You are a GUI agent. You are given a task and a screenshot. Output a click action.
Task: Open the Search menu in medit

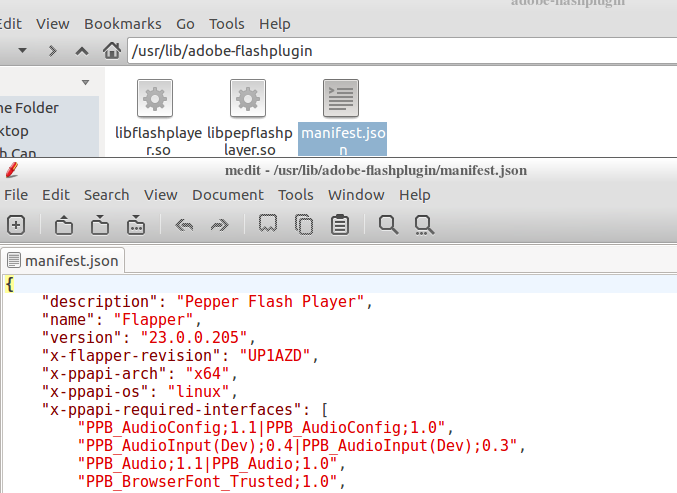click(107, 195)
